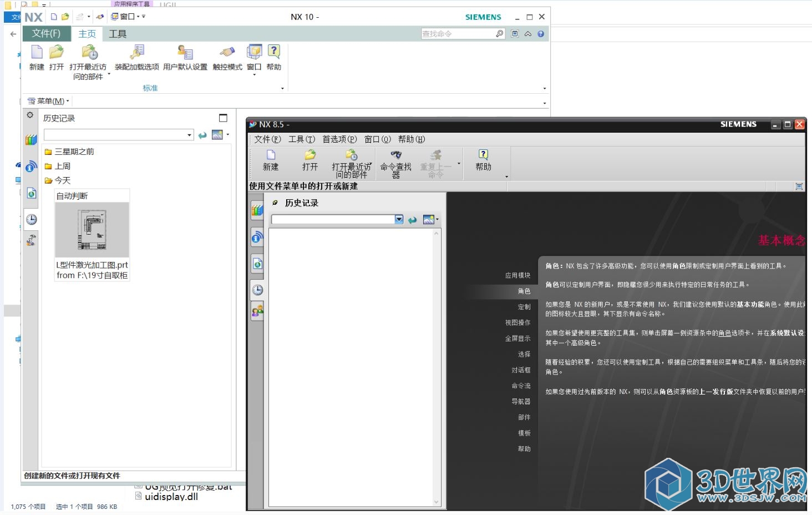The image size is (812, 515).
Task: Open Roles tab in NX 10 sidebar
Action: click(x=32, y=240)
